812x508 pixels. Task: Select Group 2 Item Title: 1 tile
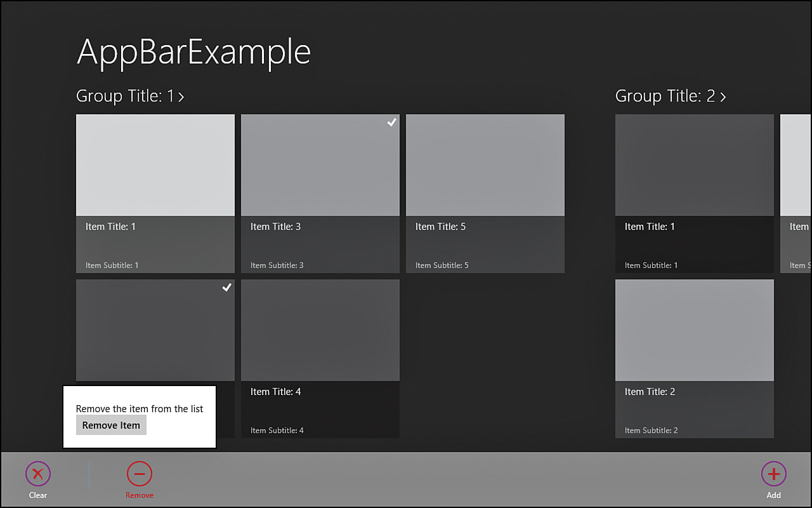[695, 194]
